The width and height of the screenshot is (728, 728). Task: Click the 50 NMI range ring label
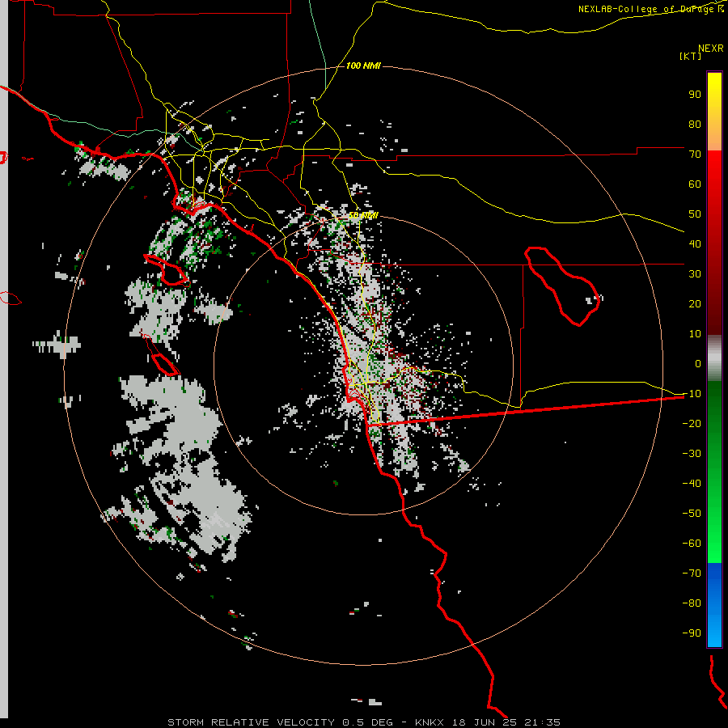click(363, 215)
